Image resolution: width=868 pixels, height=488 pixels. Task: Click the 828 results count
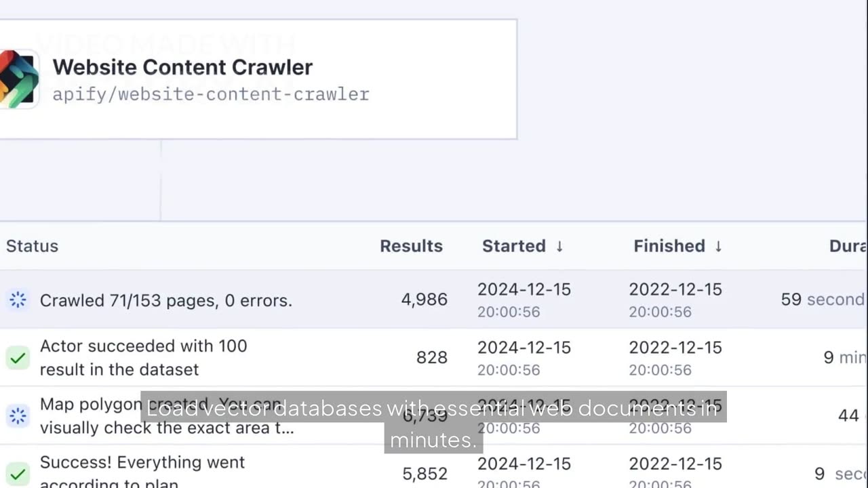tap(432, 357)
